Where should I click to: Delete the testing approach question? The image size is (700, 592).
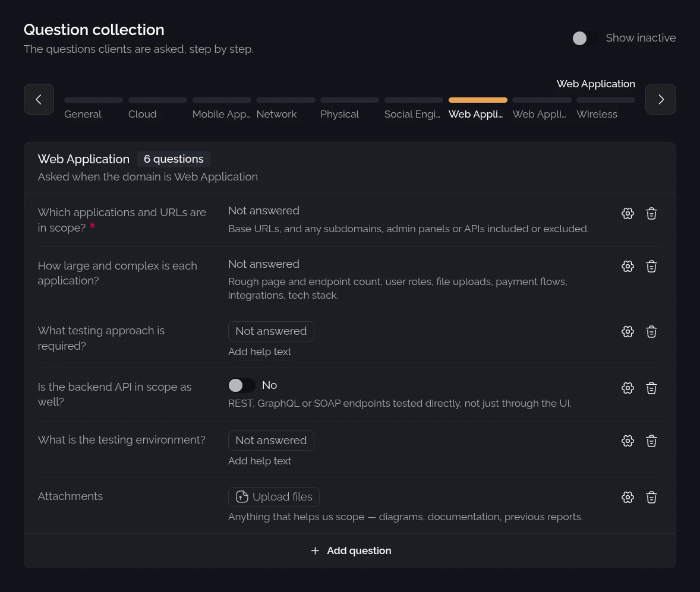click(x=651, y=332)
